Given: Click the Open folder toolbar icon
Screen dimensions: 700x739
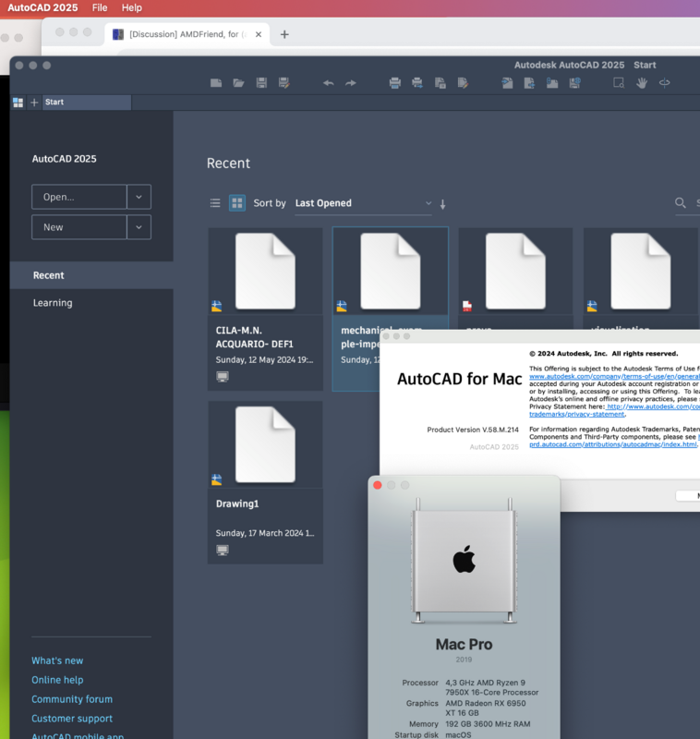Looking at the screenshot, I should 239,83.
